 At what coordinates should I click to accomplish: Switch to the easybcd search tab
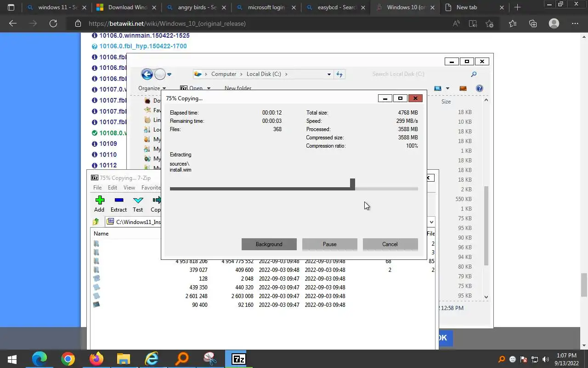click(x=337, y=7)
